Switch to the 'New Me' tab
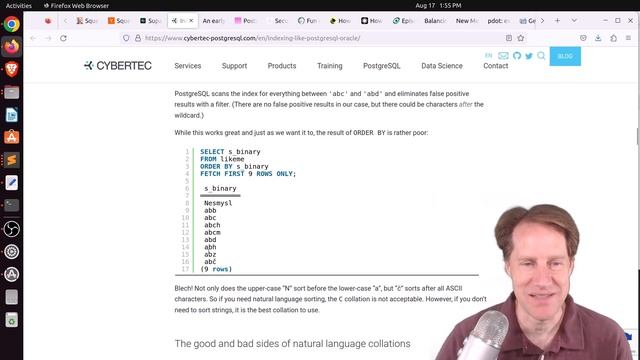Image resolution: width=640 pixels, height=360 pixels. 467,20
